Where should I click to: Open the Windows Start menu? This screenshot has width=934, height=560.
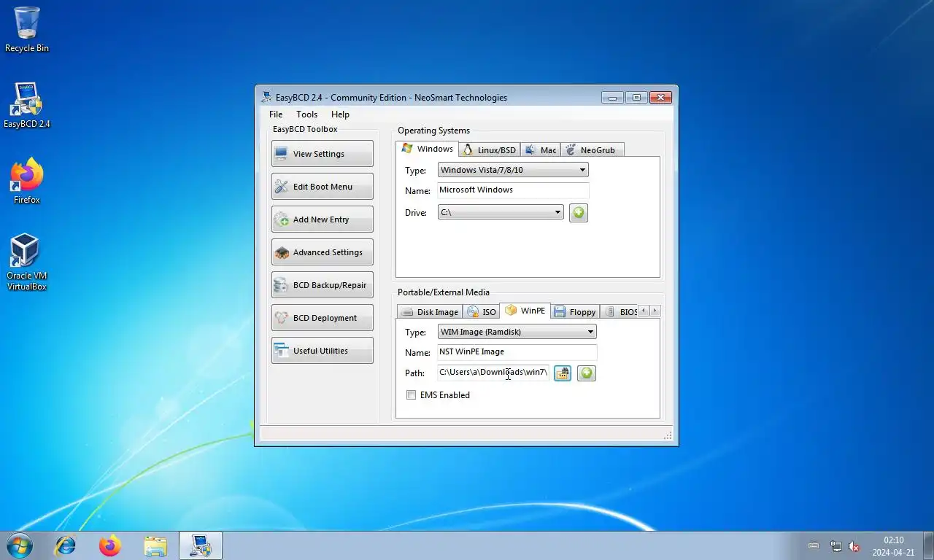(19, 545)
